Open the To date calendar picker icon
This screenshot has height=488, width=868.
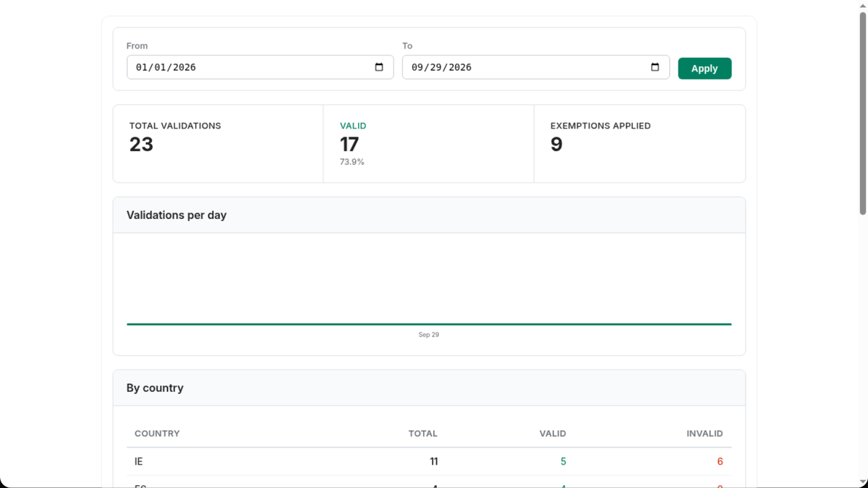point(655,67)
